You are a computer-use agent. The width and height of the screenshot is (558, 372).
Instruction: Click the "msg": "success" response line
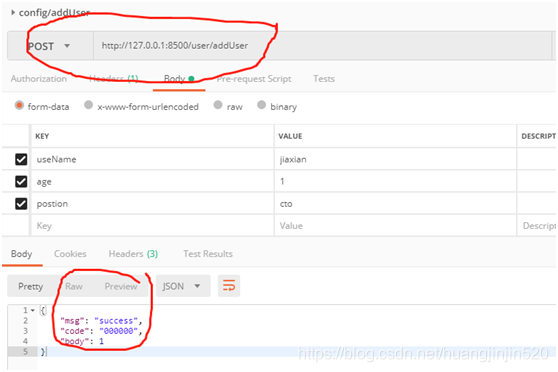(101, 321)
